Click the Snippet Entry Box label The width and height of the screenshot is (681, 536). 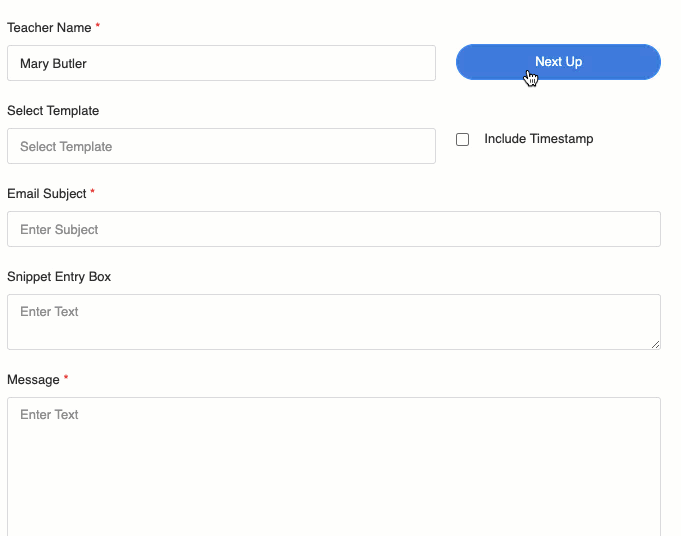[x=59, y=276]
